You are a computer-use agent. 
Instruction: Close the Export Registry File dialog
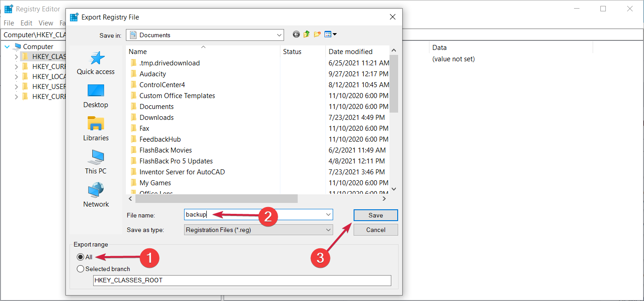393,17
